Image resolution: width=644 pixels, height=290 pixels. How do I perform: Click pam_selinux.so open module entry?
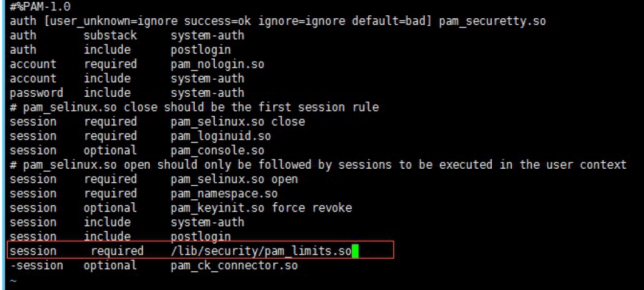(234, 179)
